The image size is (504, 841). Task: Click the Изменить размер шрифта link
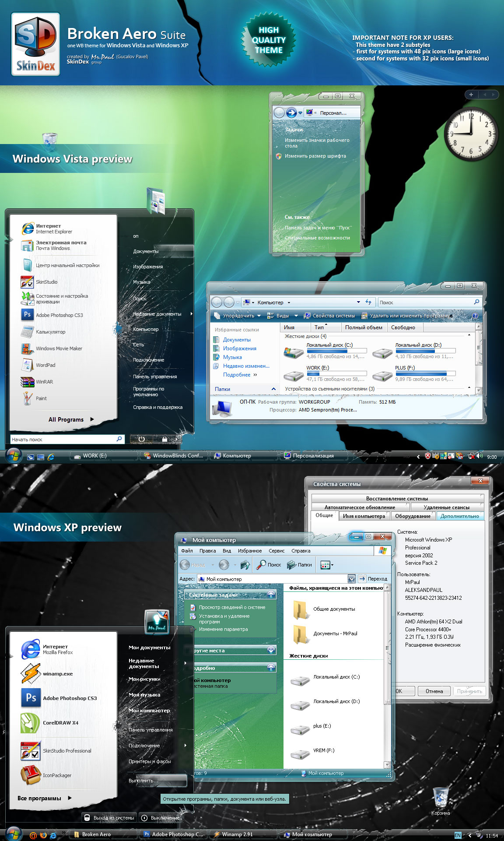click(315, 156)
